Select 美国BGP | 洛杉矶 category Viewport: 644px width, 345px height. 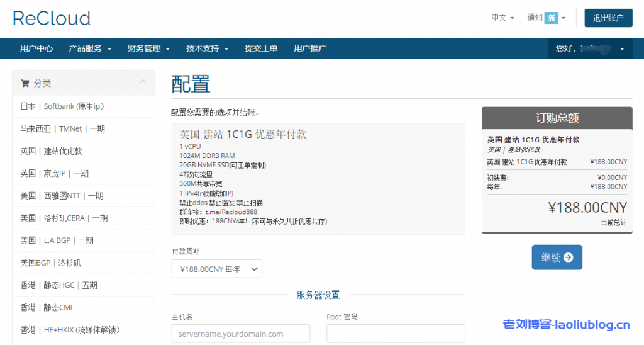coord(84,263)
